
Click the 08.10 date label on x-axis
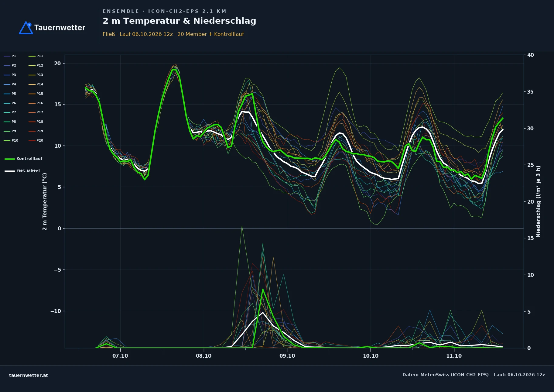coord(203,356)
